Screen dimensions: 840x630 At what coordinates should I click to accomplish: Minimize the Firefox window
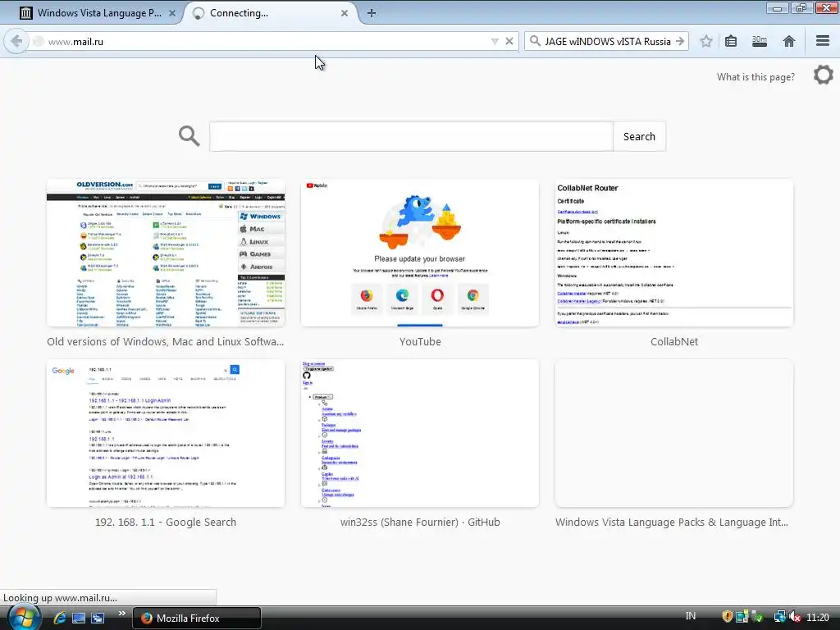[x=778, y=8]
